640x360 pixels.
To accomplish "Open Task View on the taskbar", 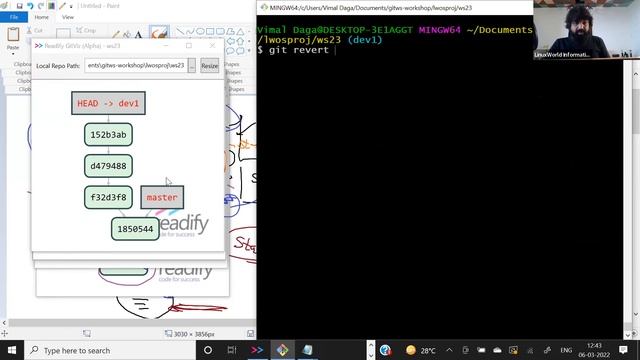I will (x=232, y=350).
